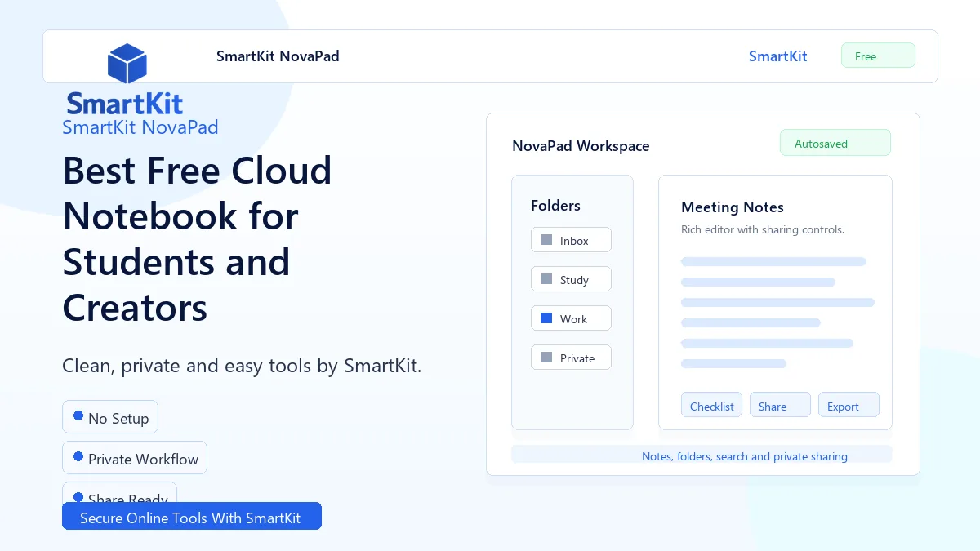Click the blue dot beside No Setup
Image resolution: width=980 pixels, height=551 pixels.
pos(78,415)
